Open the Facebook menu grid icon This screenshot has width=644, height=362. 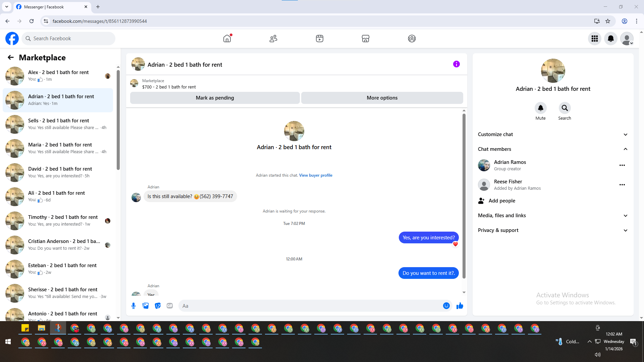click(x=594, y=39)
